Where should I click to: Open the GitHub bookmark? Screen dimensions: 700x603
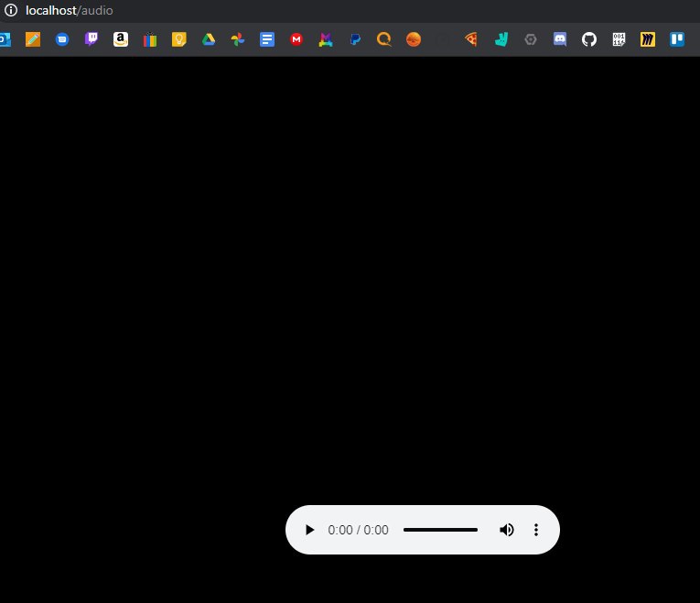(x=589, y=39)
